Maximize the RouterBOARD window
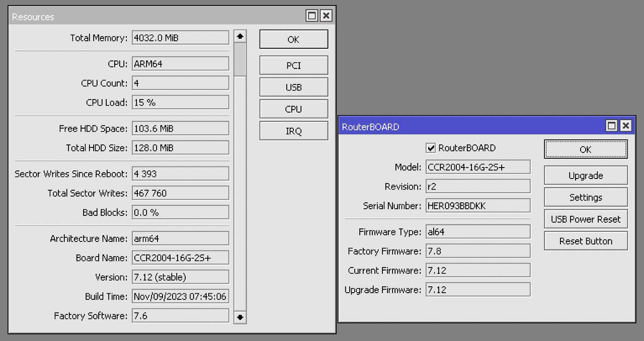Image resolution: width=644 pixels, height=341 pixels. click(612, 126)
